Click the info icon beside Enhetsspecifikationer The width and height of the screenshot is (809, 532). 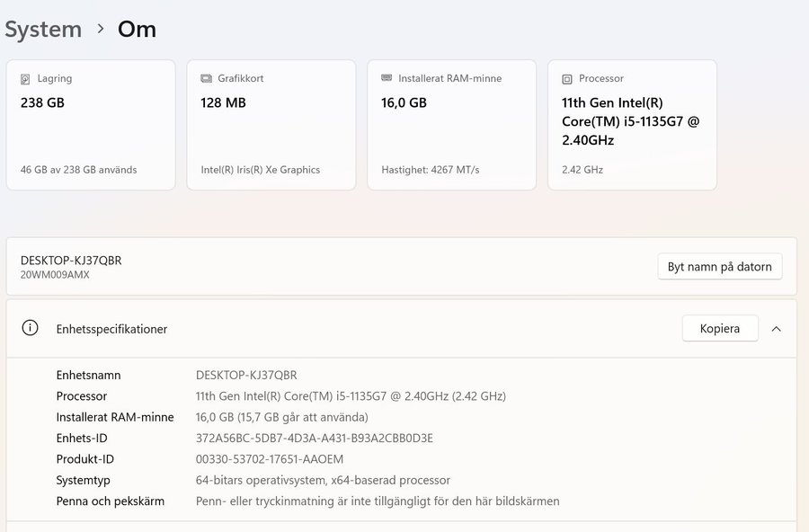click(30, 328)
